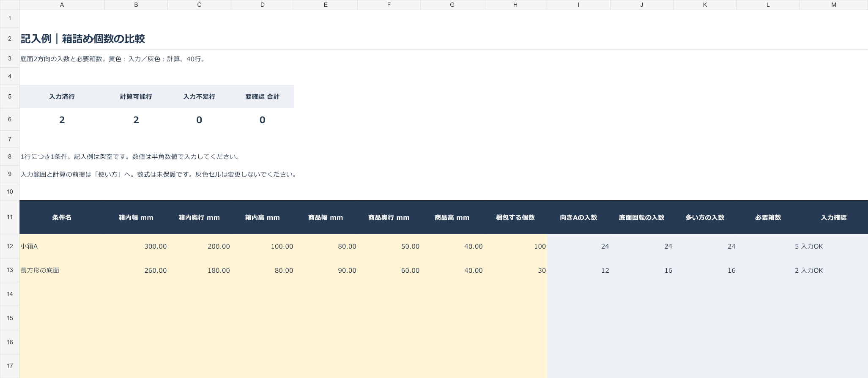The width and height of the screenshot is (868, 378).
Task: Click the 向きAの入数 value 12
Action: click(x=578, y=271)
